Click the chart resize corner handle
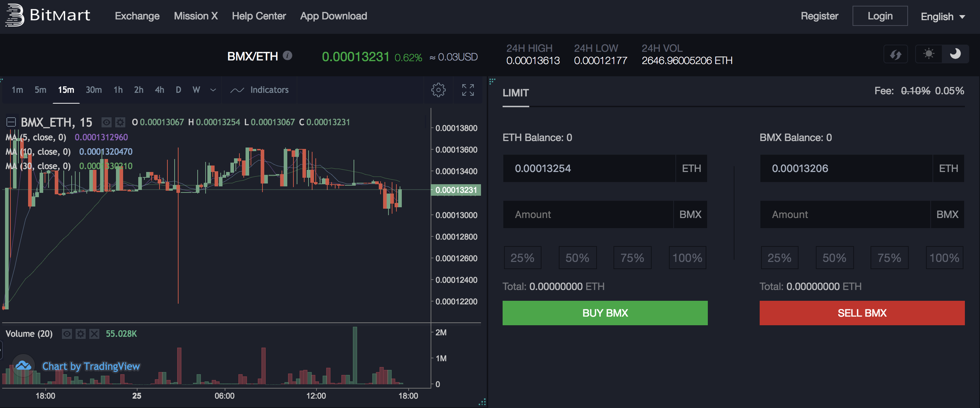The width and height of the screenshot is (980, 408). pyautogui.click(x=482, y=402)
